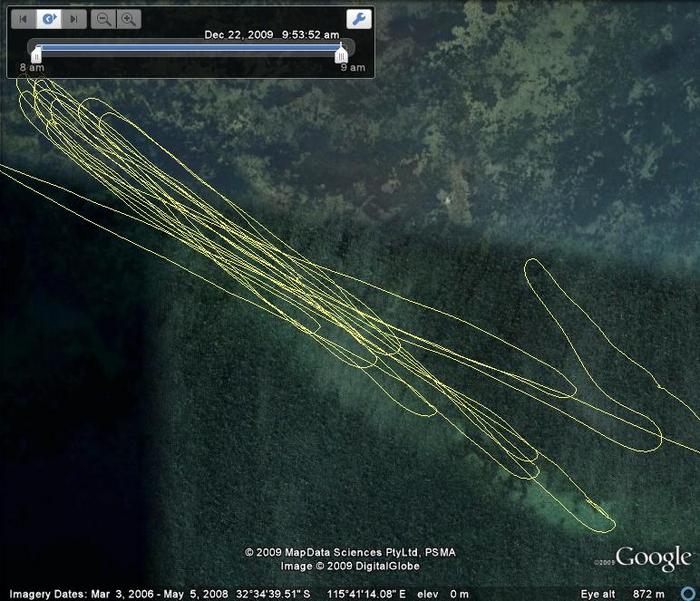Click the Eye alt 872 m readout
Viewport: 700px width, 601px height.
pos(622,594)
